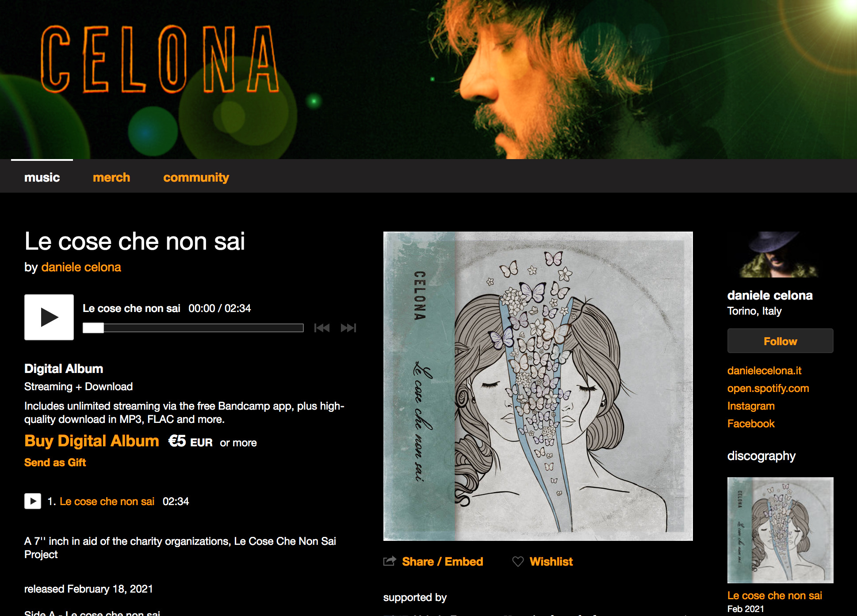Click the share arrow icon
The width and height of the screenshot is (857, 616).
coord(390,561)
